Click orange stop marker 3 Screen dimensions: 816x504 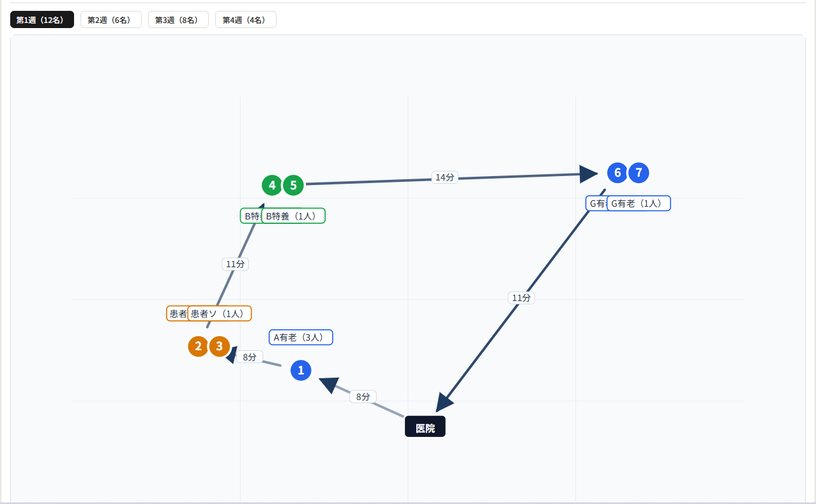[x=219, y=346]
